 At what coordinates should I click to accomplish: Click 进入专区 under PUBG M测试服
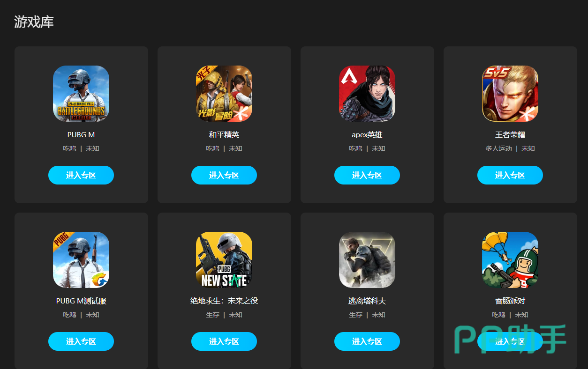tap(81, 341)
